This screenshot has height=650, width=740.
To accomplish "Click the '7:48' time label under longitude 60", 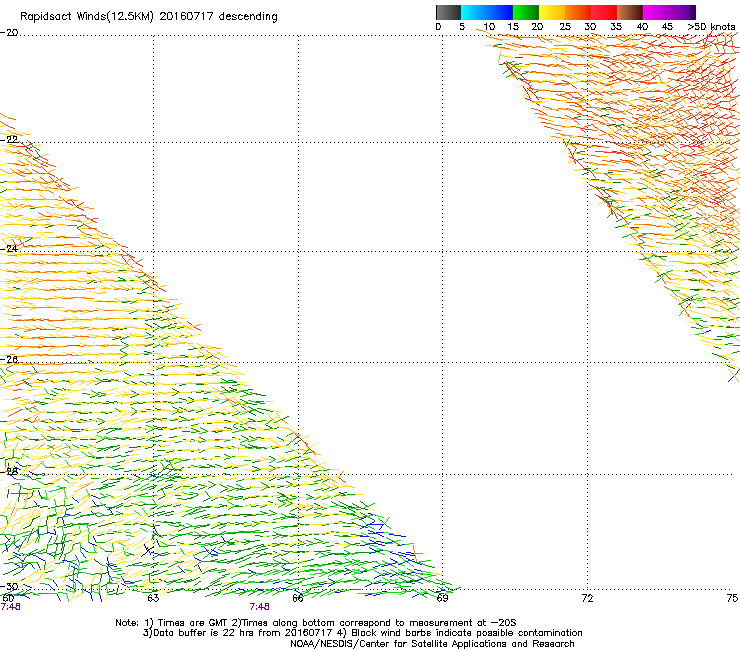I will (10, 607).
